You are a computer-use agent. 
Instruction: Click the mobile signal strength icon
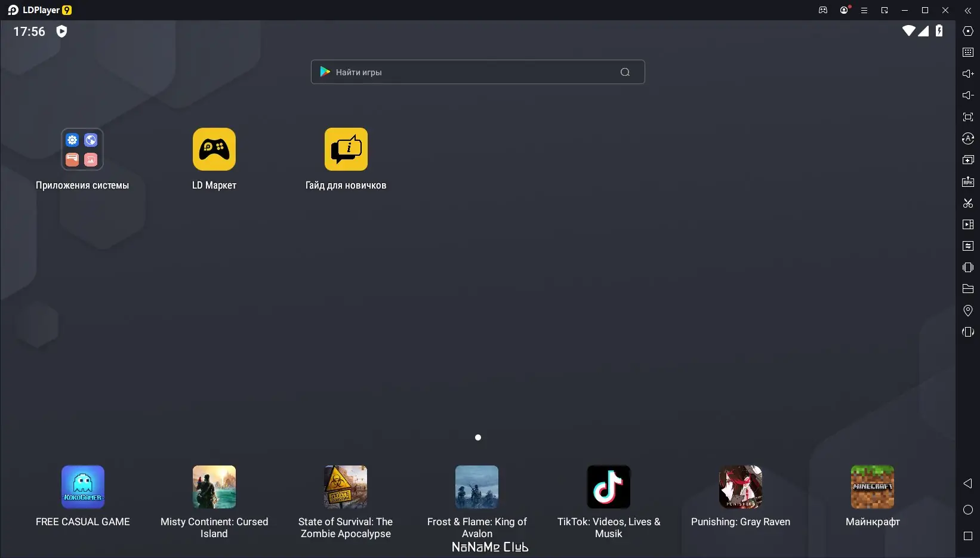[x=923, y=30]
